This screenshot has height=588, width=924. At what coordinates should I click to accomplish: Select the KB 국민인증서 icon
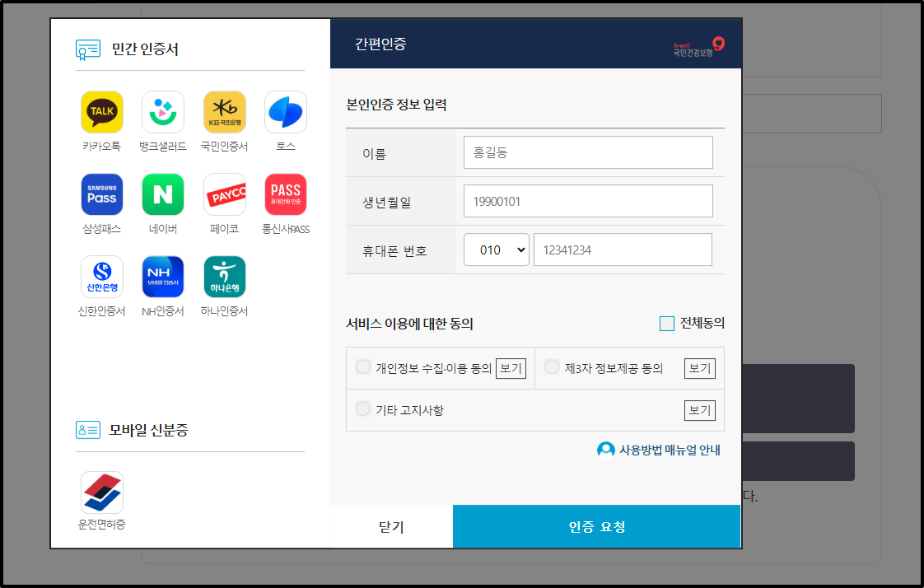[x=225, y=112]
